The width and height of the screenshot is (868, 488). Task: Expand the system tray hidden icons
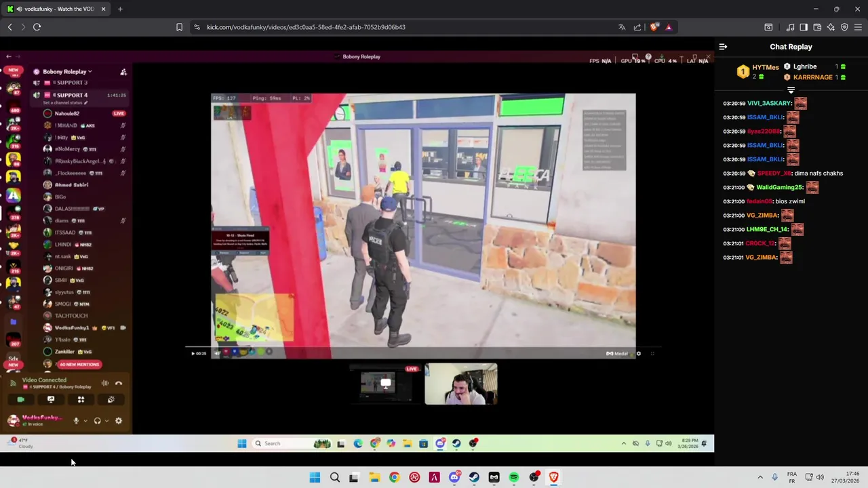[760, 477]
